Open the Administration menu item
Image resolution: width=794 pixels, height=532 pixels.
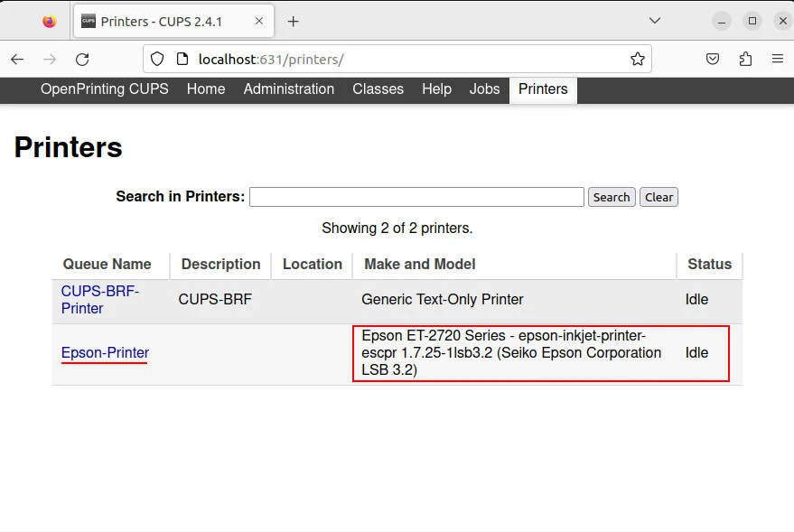(x=288, y=89)
